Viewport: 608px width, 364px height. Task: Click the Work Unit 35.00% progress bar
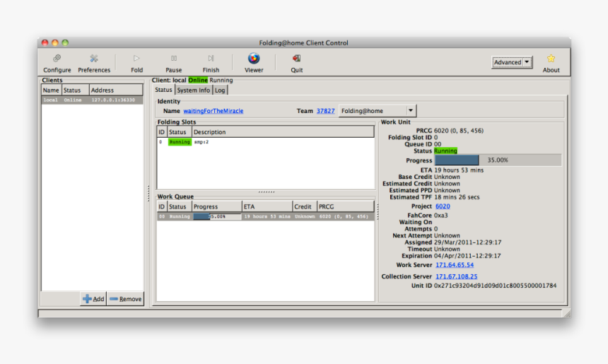tap(498, 160)
